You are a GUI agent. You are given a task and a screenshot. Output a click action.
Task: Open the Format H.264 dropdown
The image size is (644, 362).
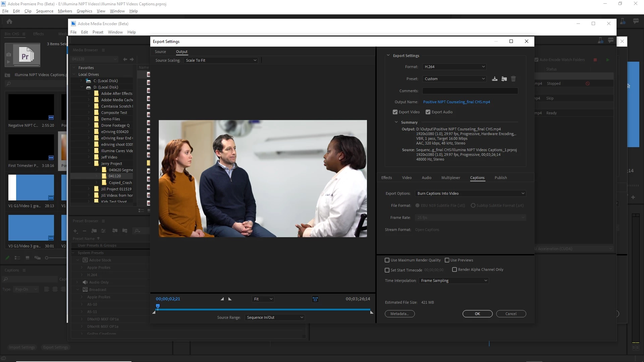(x=454, y=67)
